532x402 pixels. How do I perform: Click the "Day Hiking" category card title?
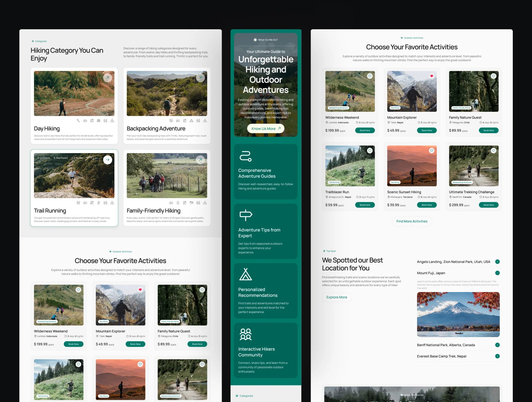(47, 129)
